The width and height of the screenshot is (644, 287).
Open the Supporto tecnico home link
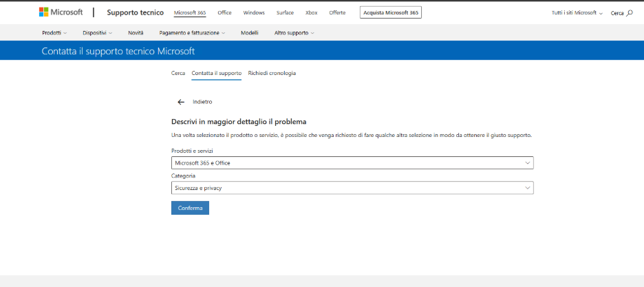click(x=135, y=12)
